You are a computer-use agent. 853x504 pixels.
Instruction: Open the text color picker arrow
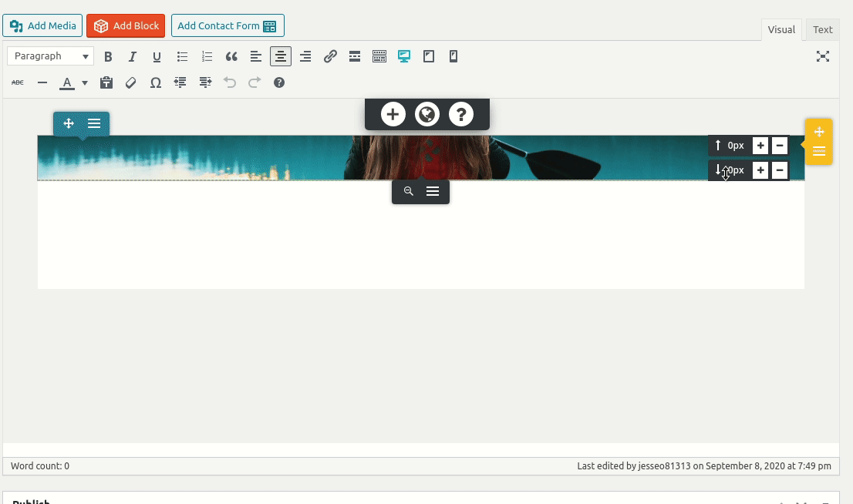point(85,82)
